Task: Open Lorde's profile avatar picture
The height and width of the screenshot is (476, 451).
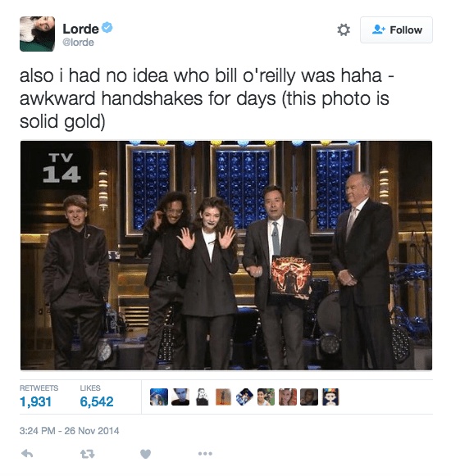Action: [38, 34]
